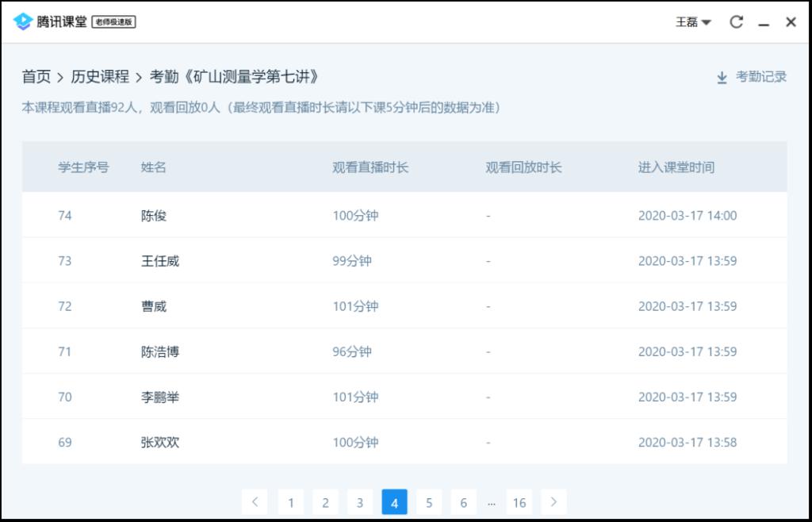
Task: Jump to page 1 of attendance
Action: tap(291, 502)
